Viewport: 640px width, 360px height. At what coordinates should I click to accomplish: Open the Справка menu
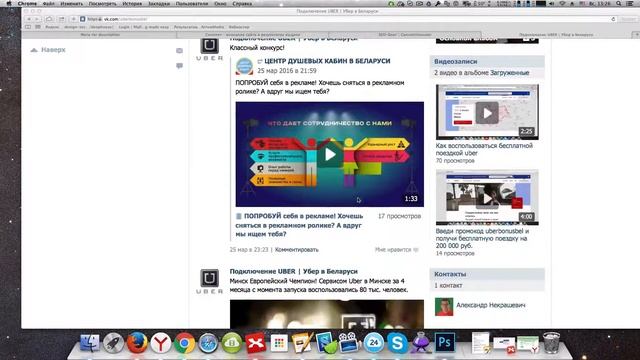(242, 3)
